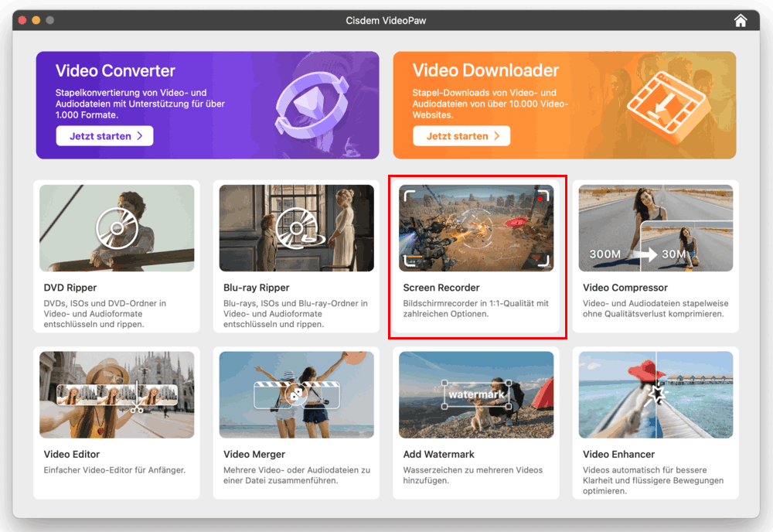Open the Video Editor title label

(x=72, y=454)
